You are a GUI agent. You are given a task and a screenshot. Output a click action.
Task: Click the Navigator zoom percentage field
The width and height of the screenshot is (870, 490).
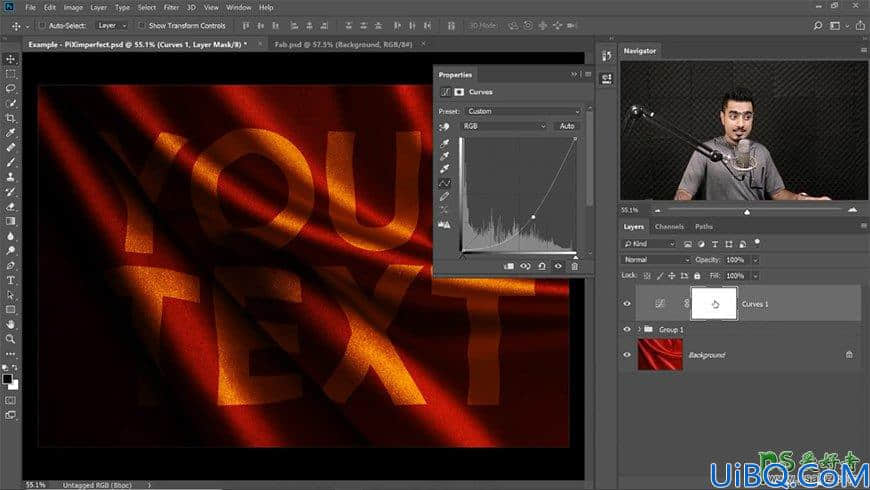point(631,210)
